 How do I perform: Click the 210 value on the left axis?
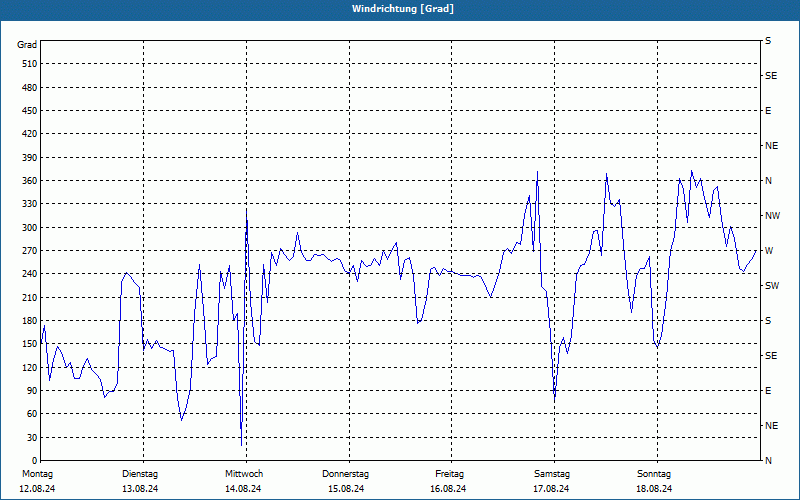click(x=30, y=297)
